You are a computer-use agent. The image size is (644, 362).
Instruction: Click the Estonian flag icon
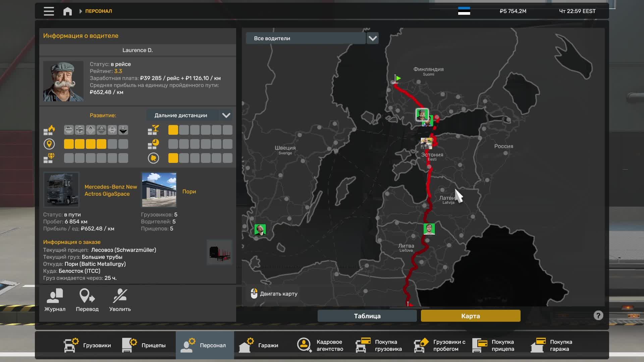(x=464, y=11)
